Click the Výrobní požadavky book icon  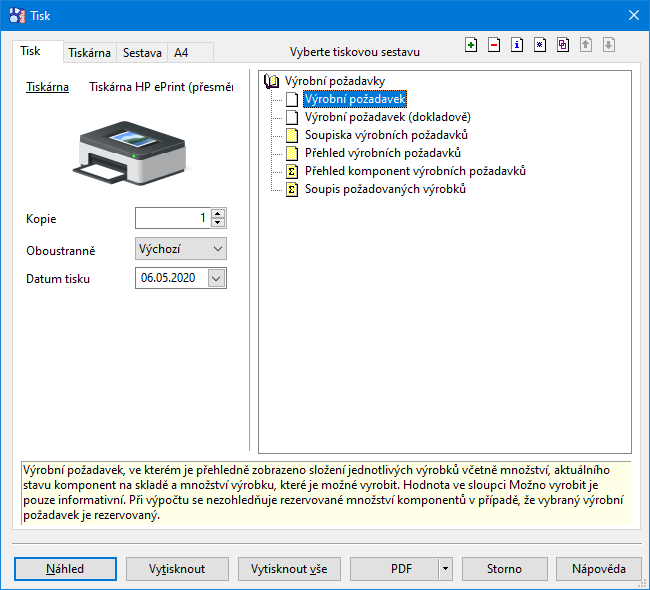tap(272, 81)
